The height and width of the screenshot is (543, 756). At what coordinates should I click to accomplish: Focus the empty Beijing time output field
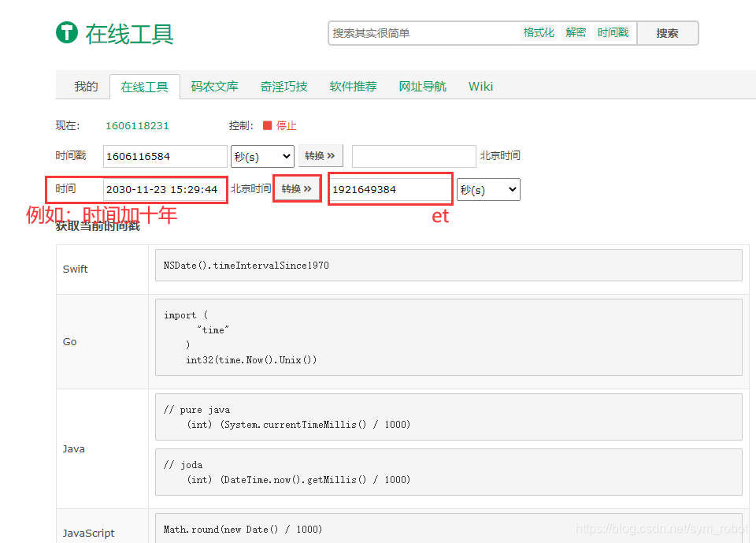click(x=414, y=156)
